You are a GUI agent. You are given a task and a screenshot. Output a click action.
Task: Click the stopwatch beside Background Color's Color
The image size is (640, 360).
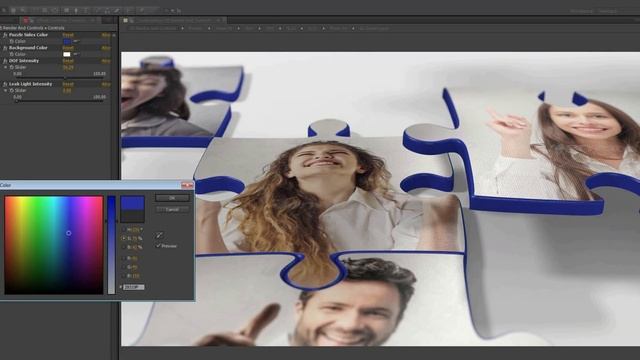tap(11, 54)
